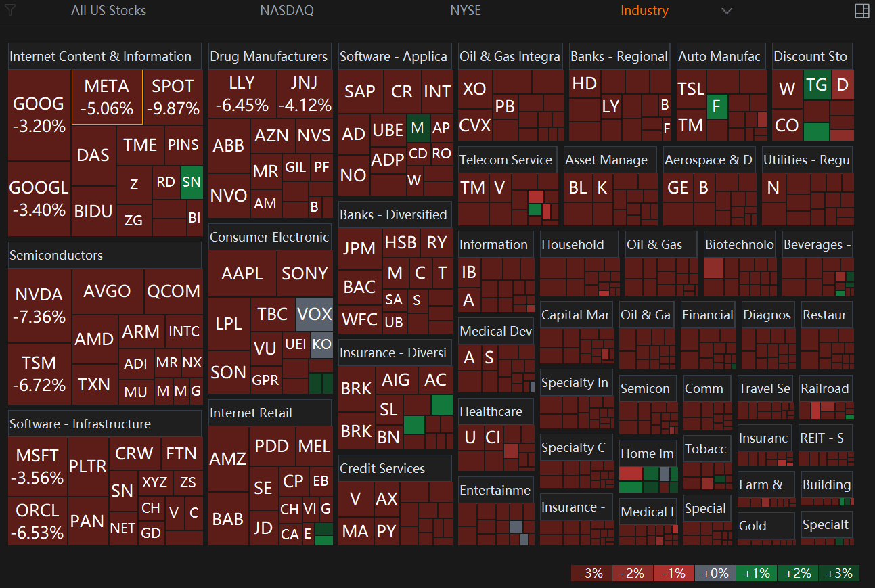
Task: Open the Aerospace & D sector header
Action: pyautogui.click(x=709, y=160)
